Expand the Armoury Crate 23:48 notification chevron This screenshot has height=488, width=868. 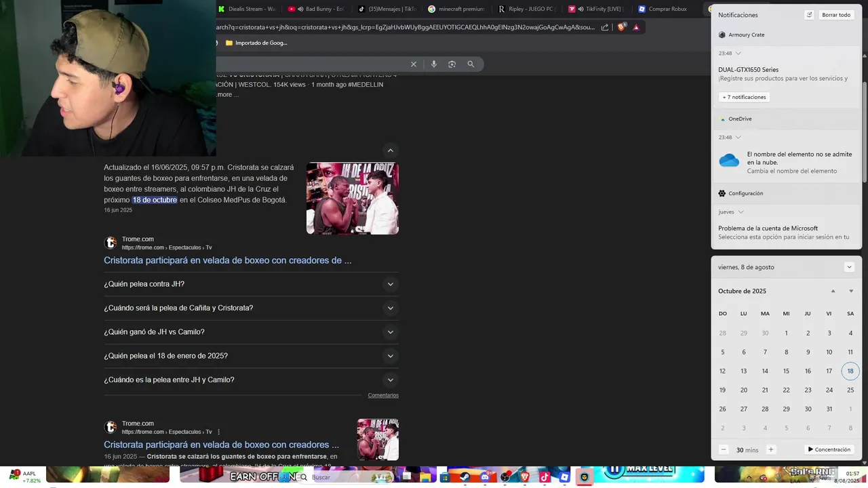click(x=738, y=53)
